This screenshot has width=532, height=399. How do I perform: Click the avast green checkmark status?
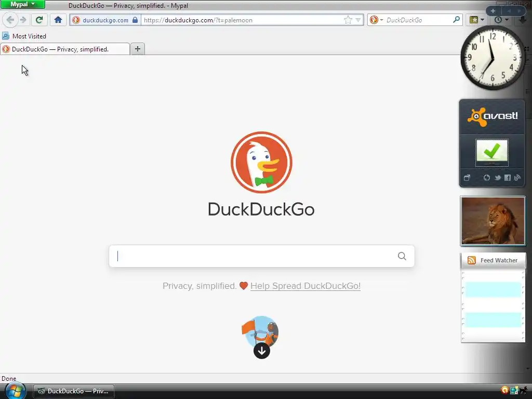tap(491, 152)
